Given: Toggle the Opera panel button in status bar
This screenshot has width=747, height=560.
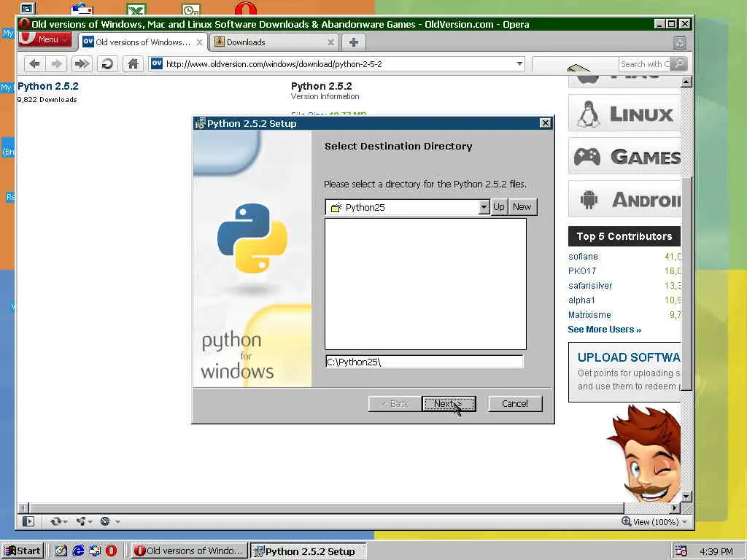Looking at the screenshot, I should point(28,521).
